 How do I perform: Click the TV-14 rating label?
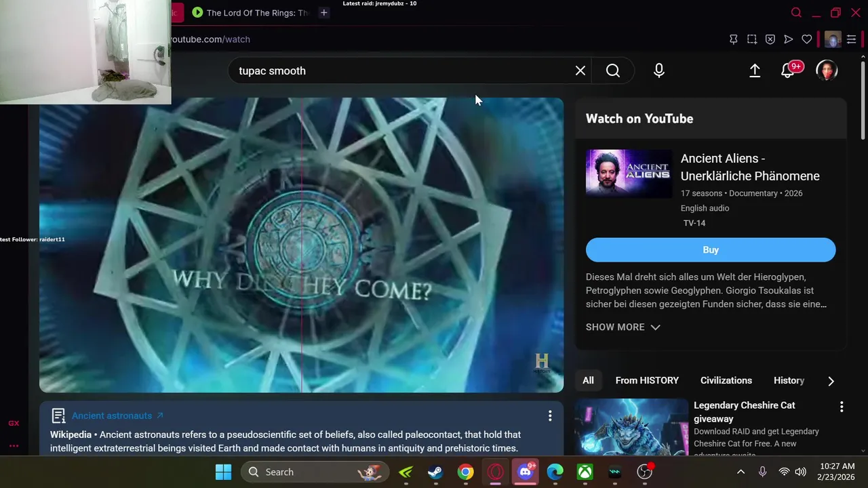[694, 223]
